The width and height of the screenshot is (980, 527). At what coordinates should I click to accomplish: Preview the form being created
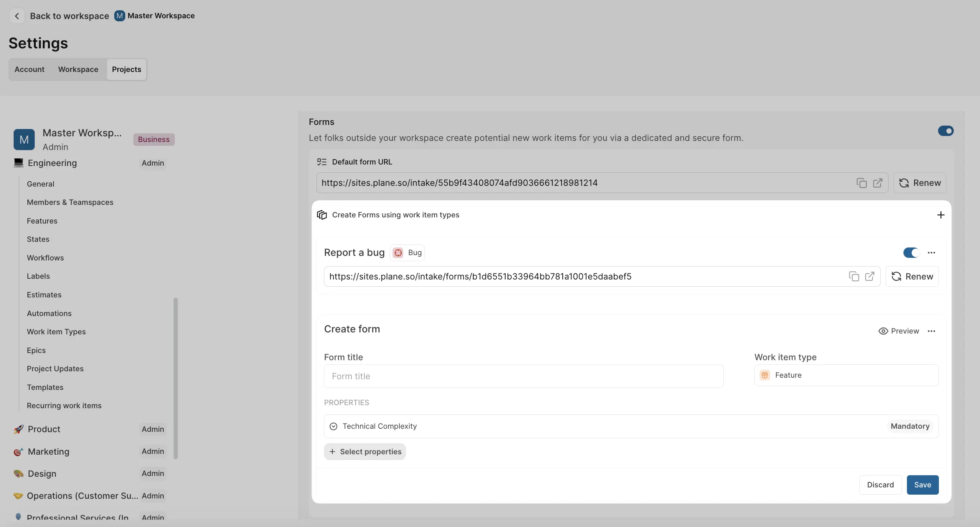tap(899, 331)
